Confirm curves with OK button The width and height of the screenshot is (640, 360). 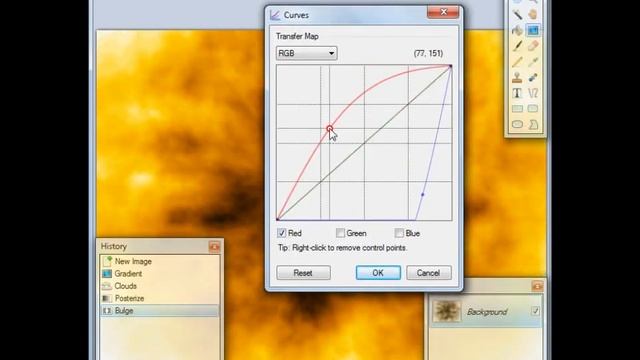pos(378,273)
